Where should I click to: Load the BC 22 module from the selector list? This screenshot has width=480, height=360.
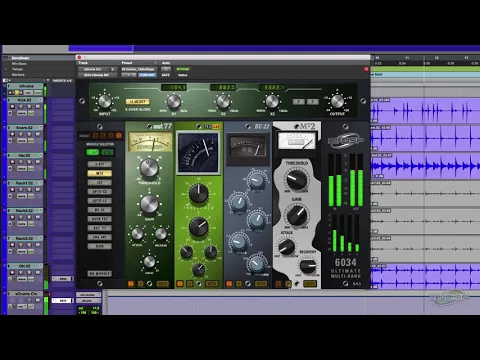coord(99,210)
